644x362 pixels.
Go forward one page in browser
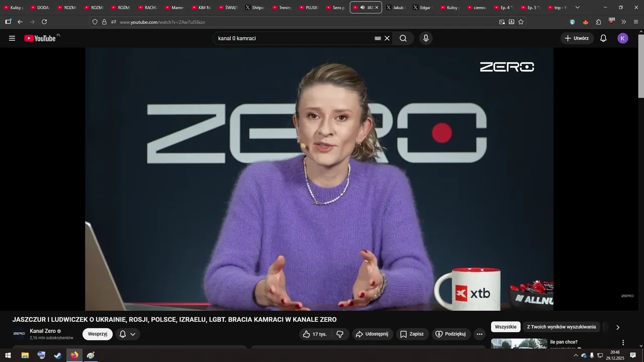pyautogui.click(x=32, y=22)
